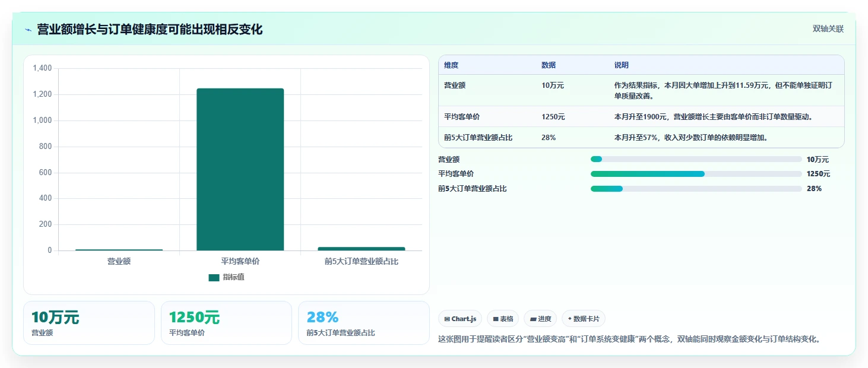This screenshot has width=868, height=368.
Task: Click the explanation mentioning 升至57%
Action: (691, 138)
